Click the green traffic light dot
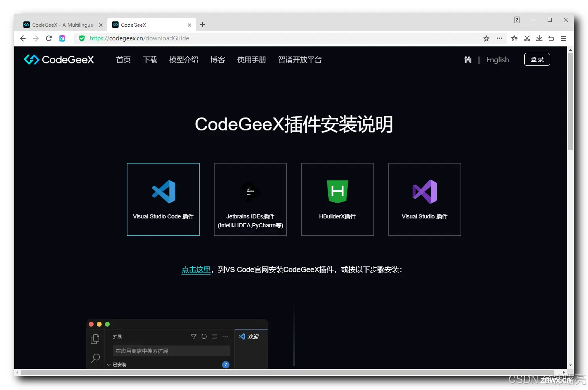The height and width of the screenshot is (390, 588). (107, 324)
